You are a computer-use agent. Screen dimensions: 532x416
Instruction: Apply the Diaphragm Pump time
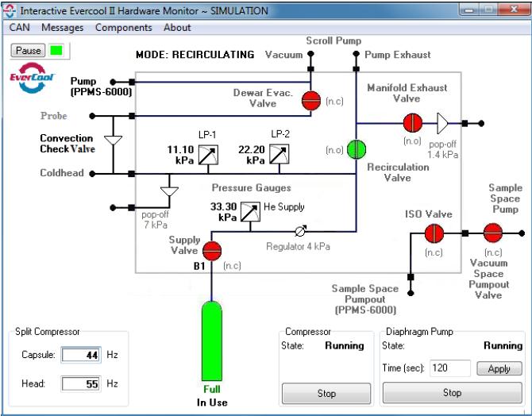point(499,368)
